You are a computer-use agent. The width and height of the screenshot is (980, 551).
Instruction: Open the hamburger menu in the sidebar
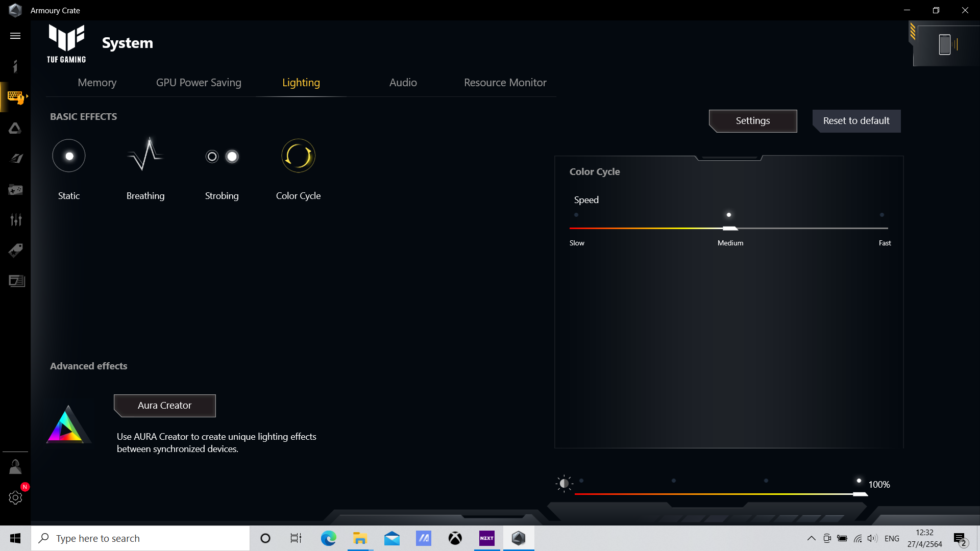coord(15,36)
